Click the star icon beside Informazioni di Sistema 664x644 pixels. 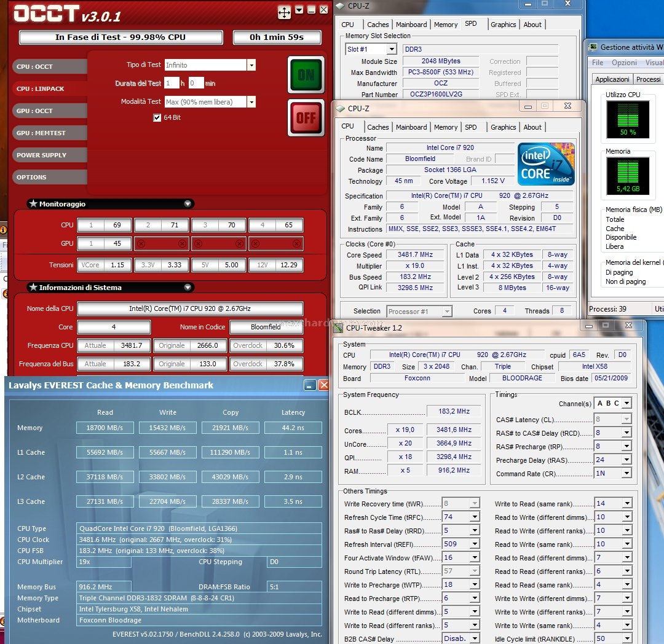pyautogui.click(x=33, y=287)
